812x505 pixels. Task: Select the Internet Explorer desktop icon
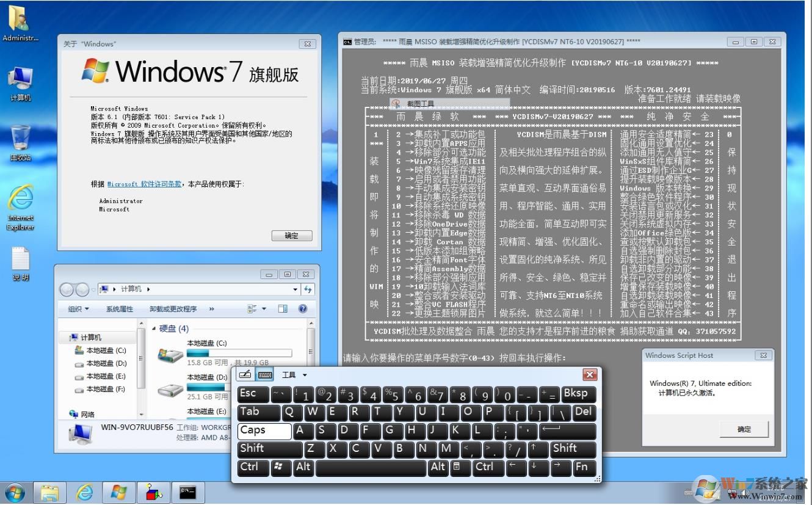(20, 208)
